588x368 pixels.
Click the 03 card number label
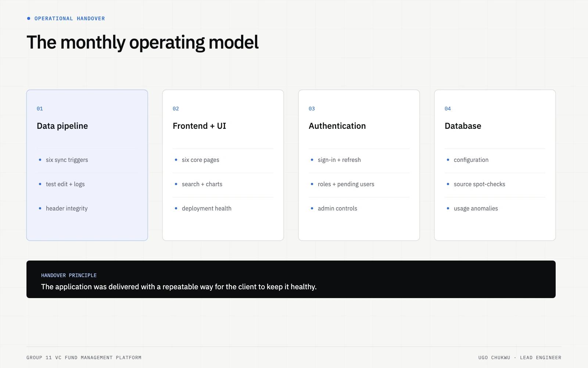click(x=312, y=109)
